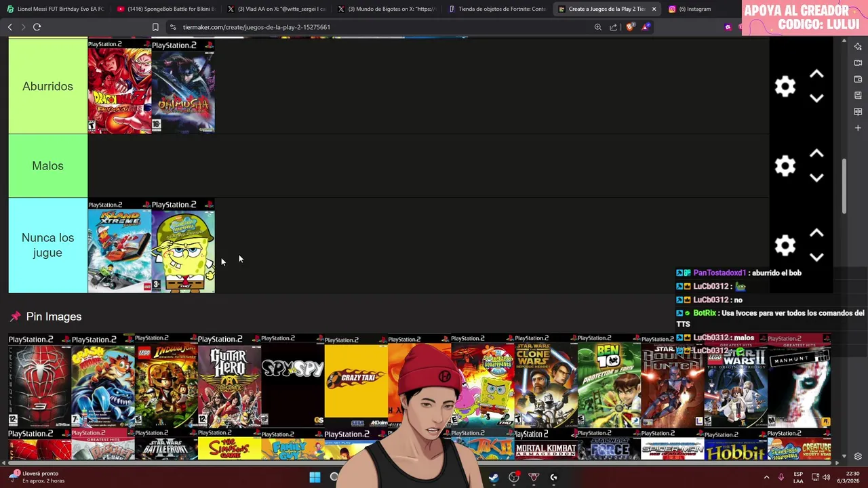Open volume control in system tray

pyautogui.click(x=826, y=477)
